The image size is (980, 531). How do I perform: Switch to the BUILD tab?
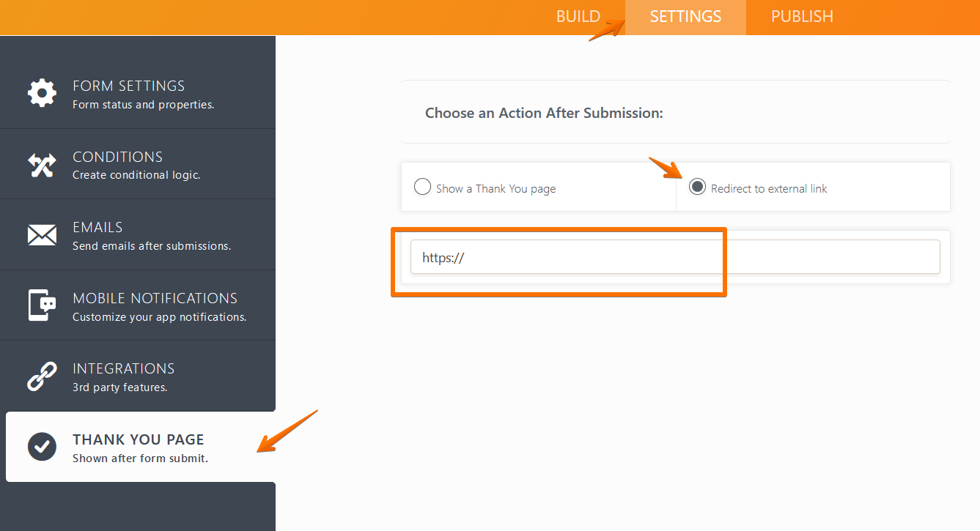tap(578, 17)
